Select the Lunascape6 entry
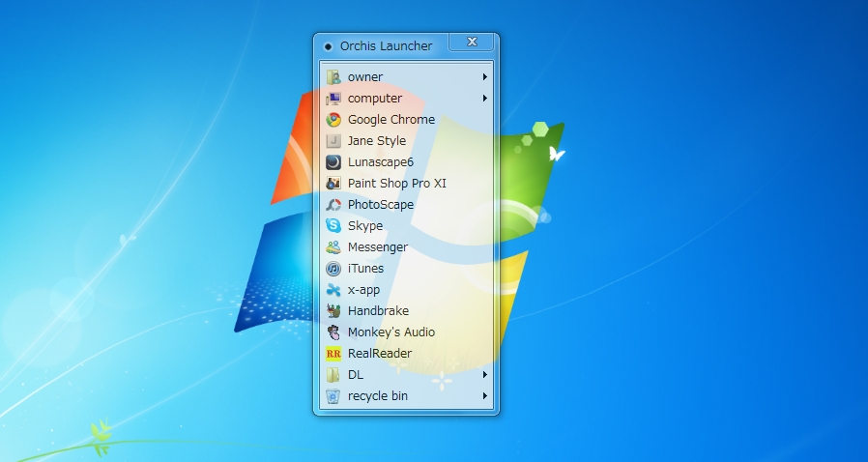 tap(406, 162)
